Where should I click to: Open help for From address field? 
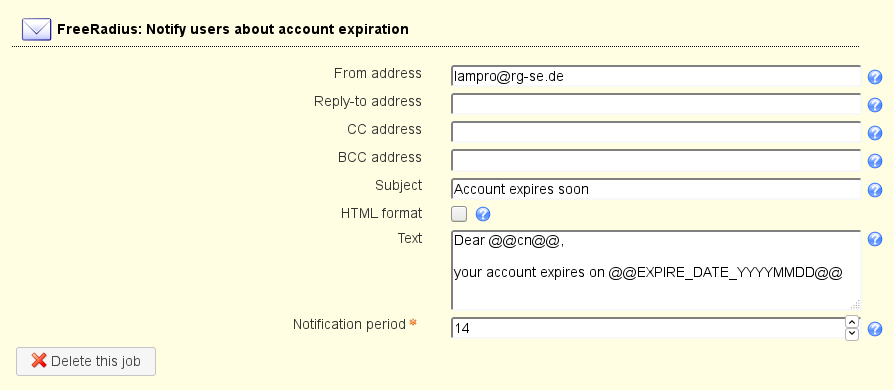(875, 77)
